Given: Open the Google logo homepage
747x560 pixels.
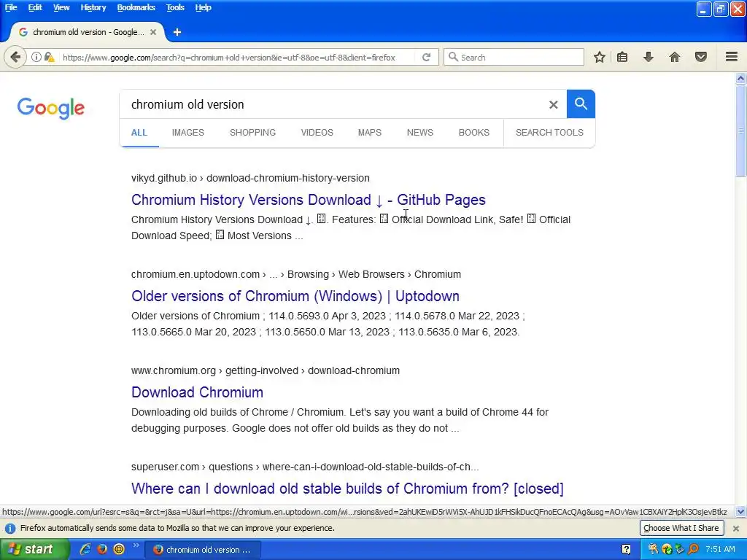Looking at the screenshot, I should [x=51, y=108].
